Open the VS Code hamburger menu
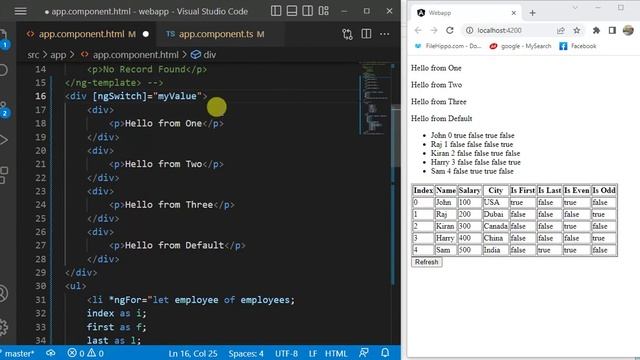Image resolution: width=640 pixels, height=360 pixels. (20, 11)
